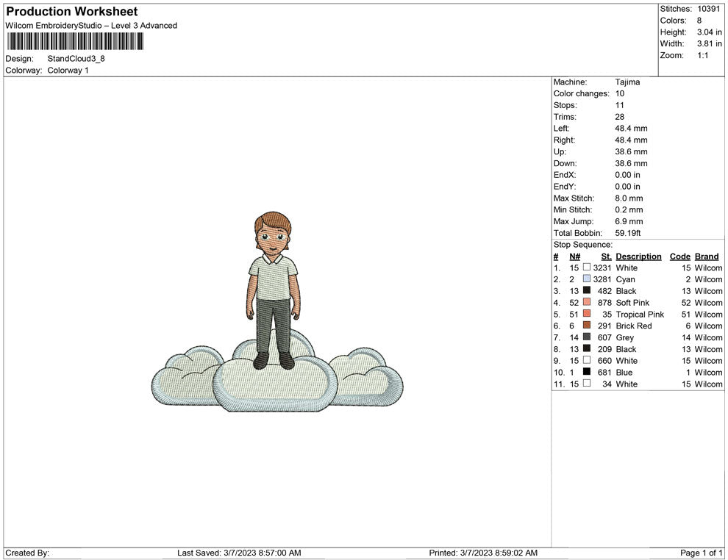Check the White 3231 swatch in row 1
Image resolution: width=728 pixels, height=560 pixels.
586,268
